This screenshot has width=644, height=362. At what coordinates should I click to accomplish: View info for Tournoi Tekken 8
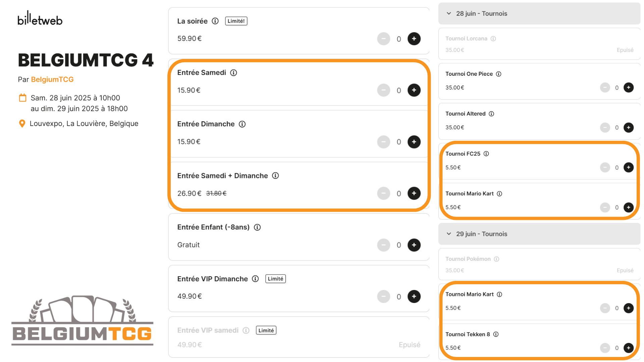(496, 334)
